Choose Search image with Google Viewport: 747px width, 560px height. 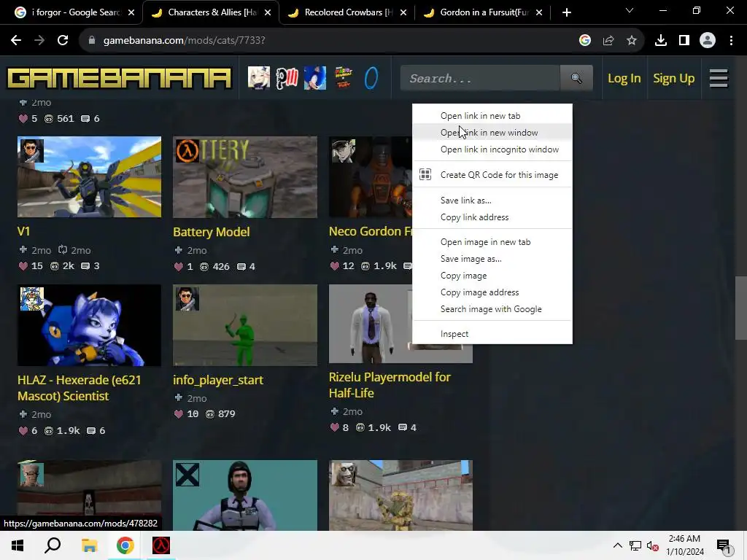click(x=492, y=309)
